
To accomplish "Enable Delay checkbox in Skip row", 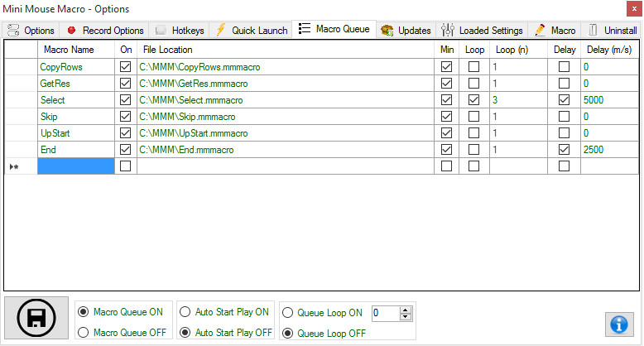I will [565, 117].
